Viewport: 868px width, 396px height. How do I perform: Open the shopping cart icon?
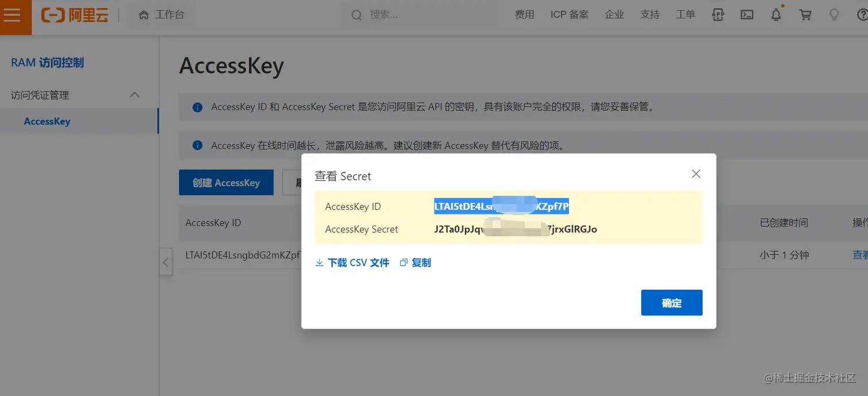(805, 15)
